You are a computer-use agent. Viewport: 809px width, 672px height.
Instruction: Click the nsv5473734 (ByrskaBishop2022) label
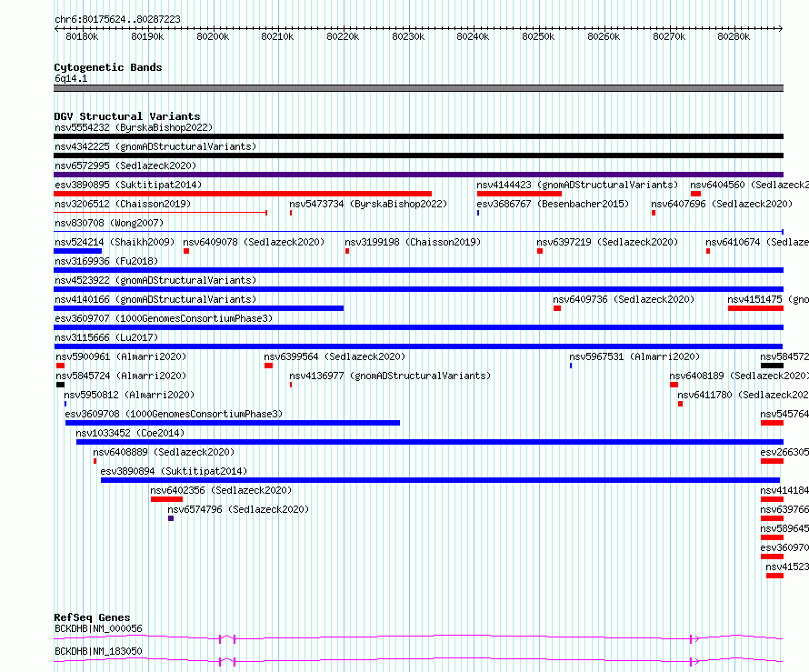pyautogui.click(x=368, y=204)
